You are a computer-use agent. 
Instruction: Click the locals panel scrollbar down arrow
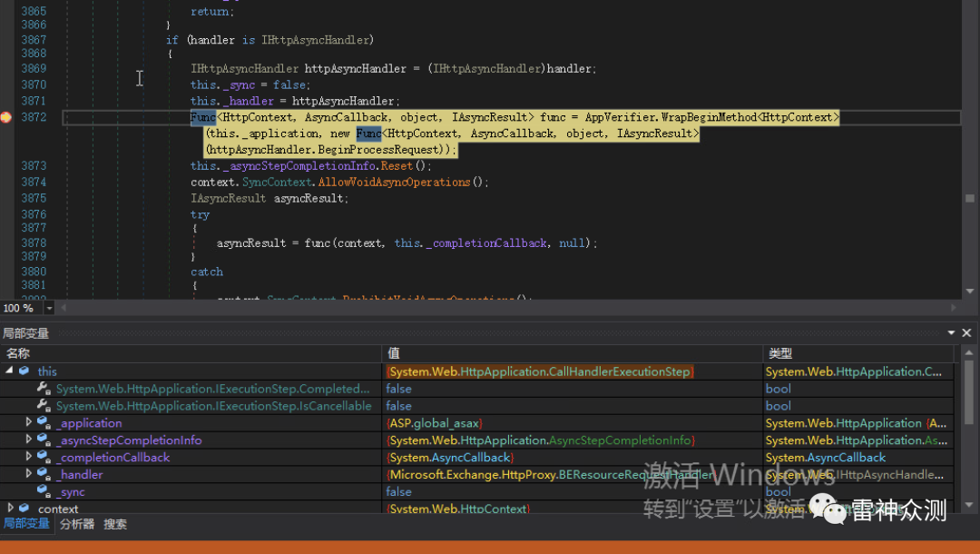click(x=969, y=505)
